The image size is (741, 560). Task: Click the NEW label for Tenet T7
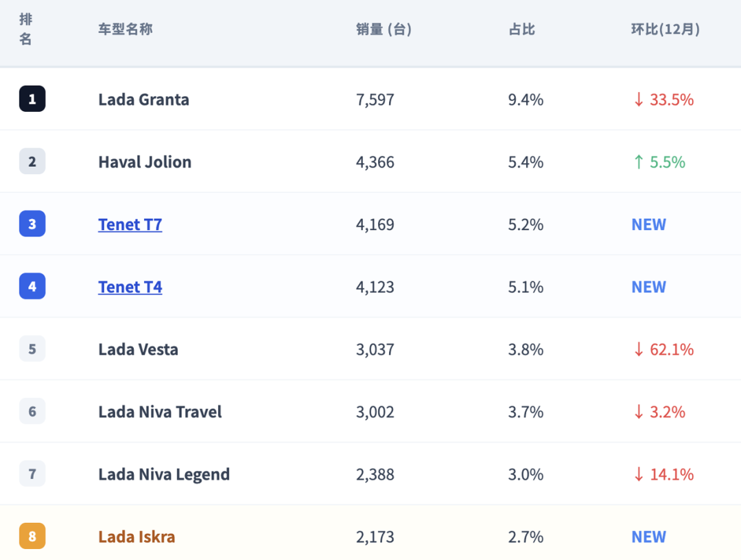(649, 224)
